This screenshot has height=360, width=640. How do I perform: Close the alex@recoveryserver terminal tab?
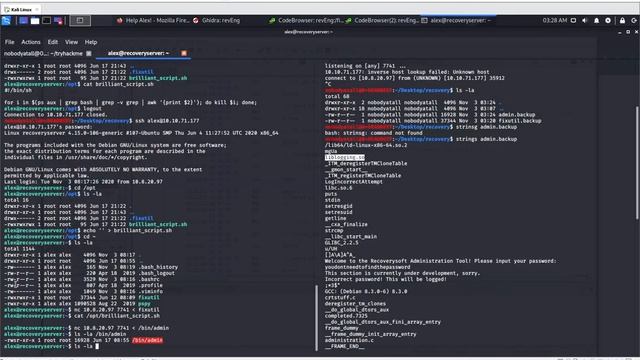[184, 53]
